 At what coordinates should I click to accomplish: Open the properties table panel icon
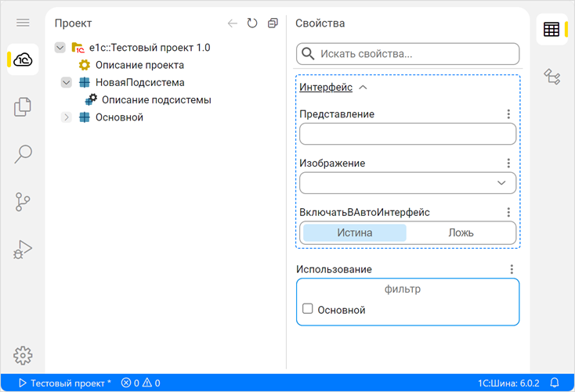(551, 30)
